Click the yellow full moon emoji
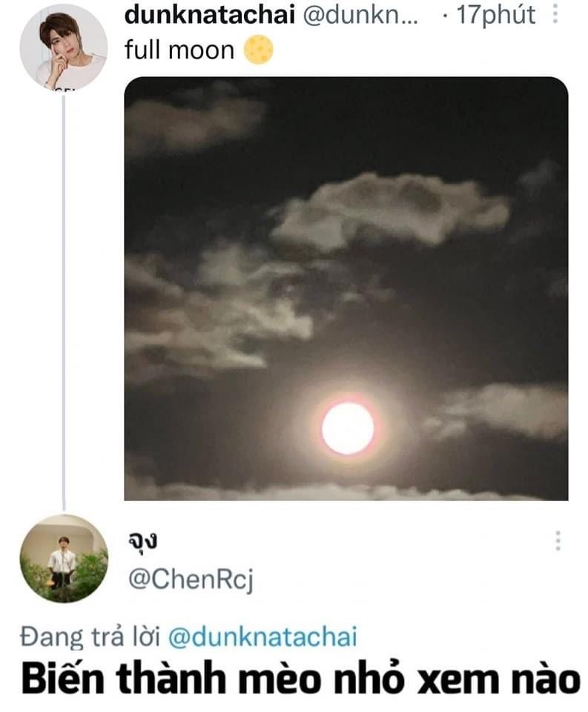This screenshot has width=588, height=712. tap(258, 50)
